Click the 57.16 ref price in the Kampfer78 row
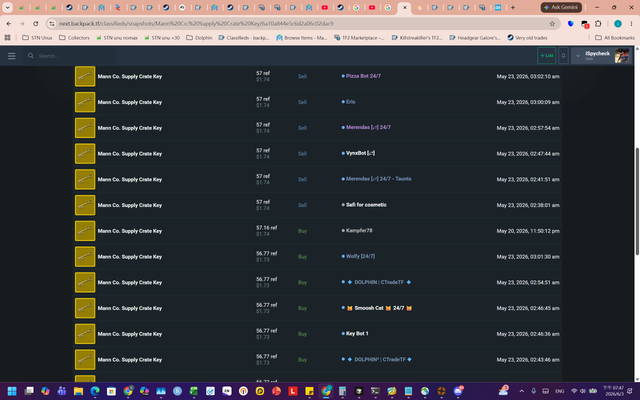Viewport: 640px width, 400px height. tap(267, 228)
